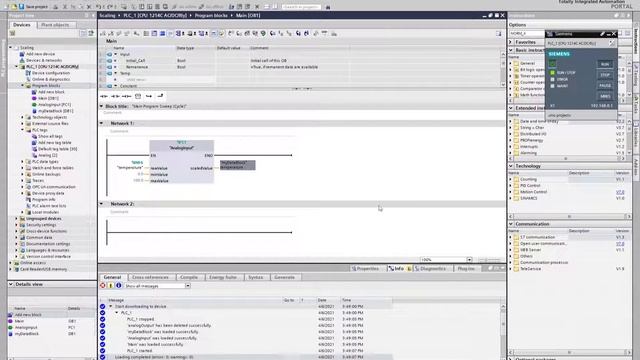Open the editor zoom percentage dropdown
This screenshot has width=640, height=360.
pyautogui.click(x=469, y=260)
